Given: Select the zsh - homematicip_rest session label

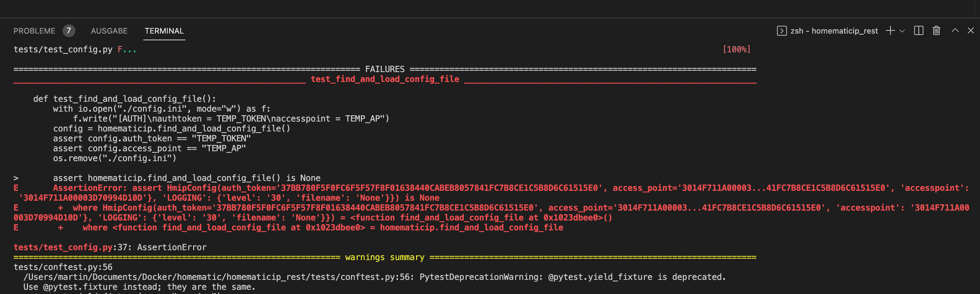Looking at the screenshot, I should 835,31.
